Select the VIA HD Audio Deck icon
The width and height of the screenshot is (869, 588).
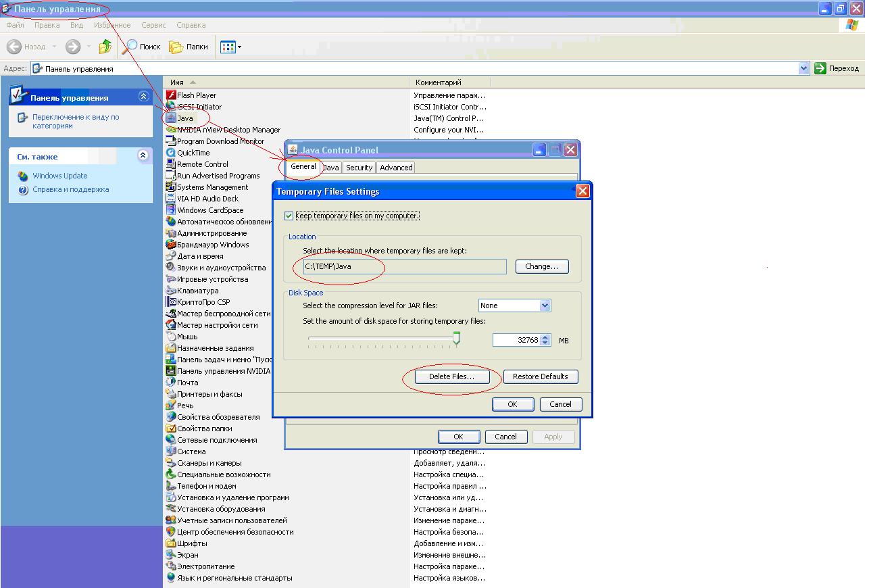tap(171, 199)
